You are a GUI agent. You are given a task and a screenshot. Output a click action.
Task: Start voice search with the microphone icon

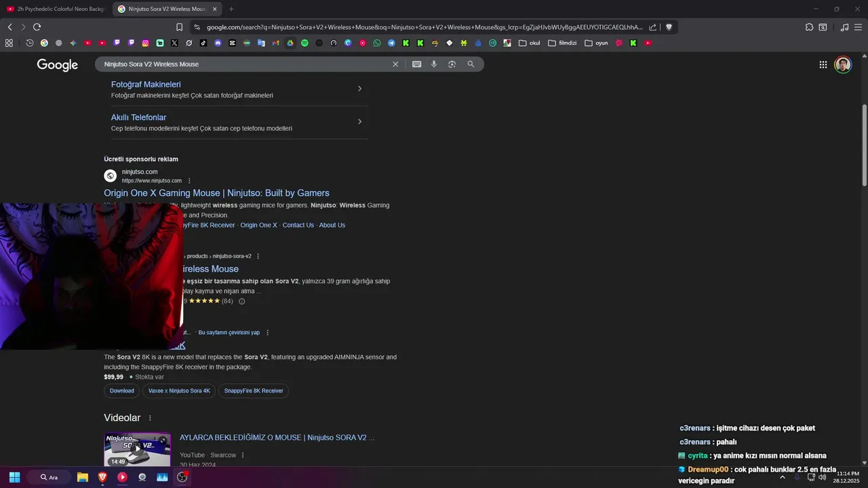click(x=434, y=64)
